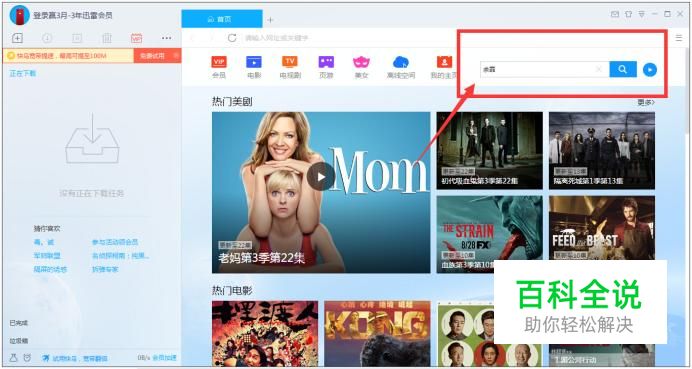Screen dimensions: 692x369
Task: Select the 正在下载 list
Action: 23,73
